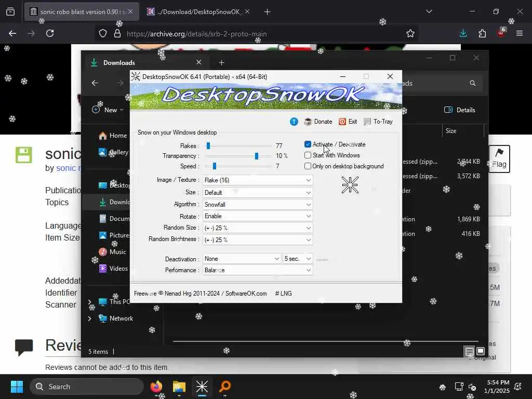Open DesktopSnowOK snowflake taskbar icon
The image size is (532, 399).
pyautogui.click(x=202, y=387)
